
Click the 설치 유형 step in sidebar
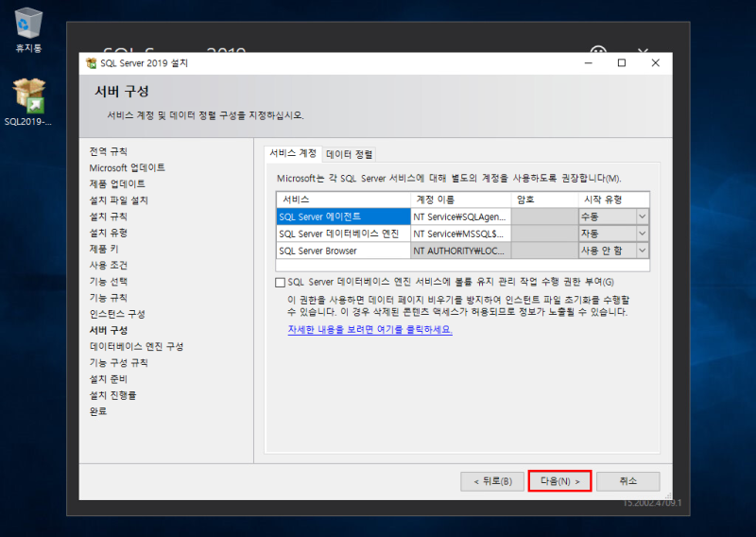pos(108,233)
